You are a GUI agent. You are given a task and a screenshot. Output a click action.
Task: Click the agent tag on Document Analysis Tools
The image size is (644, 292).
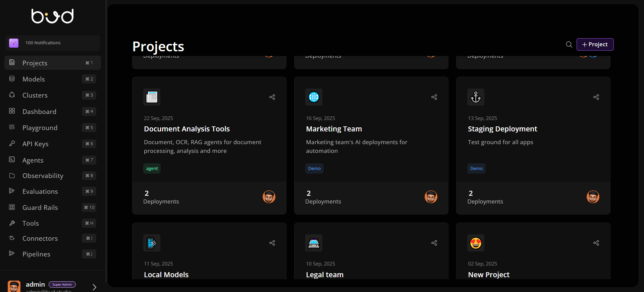point(152,168)
